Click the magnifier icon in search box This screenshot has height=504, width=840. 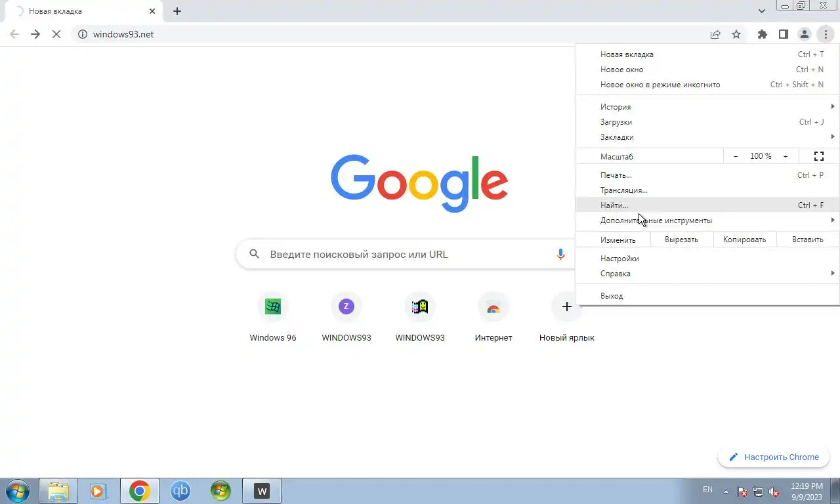tap(255, 255)
